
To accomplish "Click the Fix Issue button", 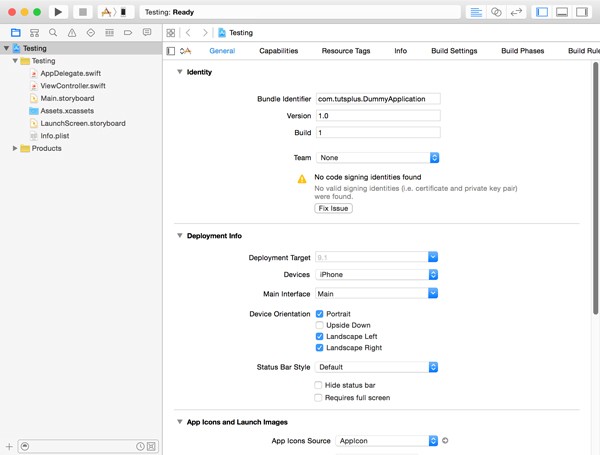I will pos(333,208).
